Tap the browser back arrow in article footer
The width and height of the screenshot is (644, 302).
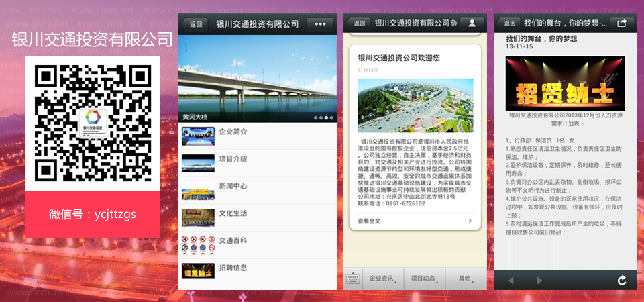pos(511,281)
